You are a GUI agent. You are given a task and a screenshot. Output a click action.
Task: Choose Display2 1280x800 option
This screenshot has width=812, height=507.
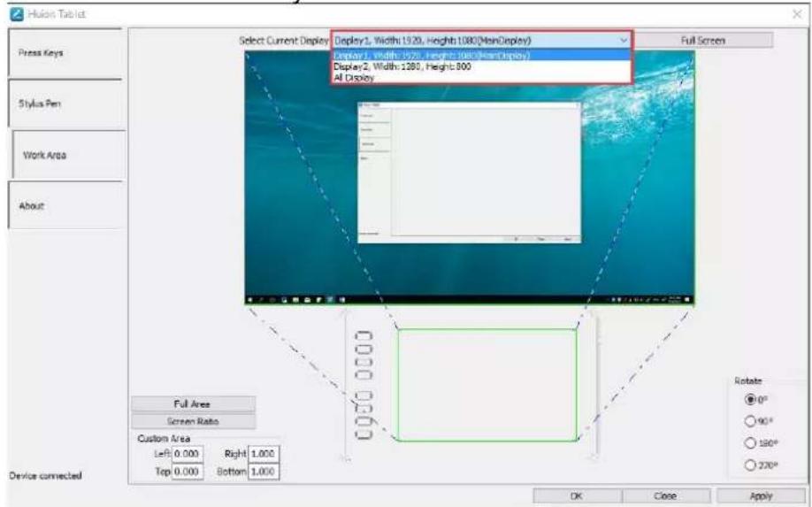tap(481, 66)
